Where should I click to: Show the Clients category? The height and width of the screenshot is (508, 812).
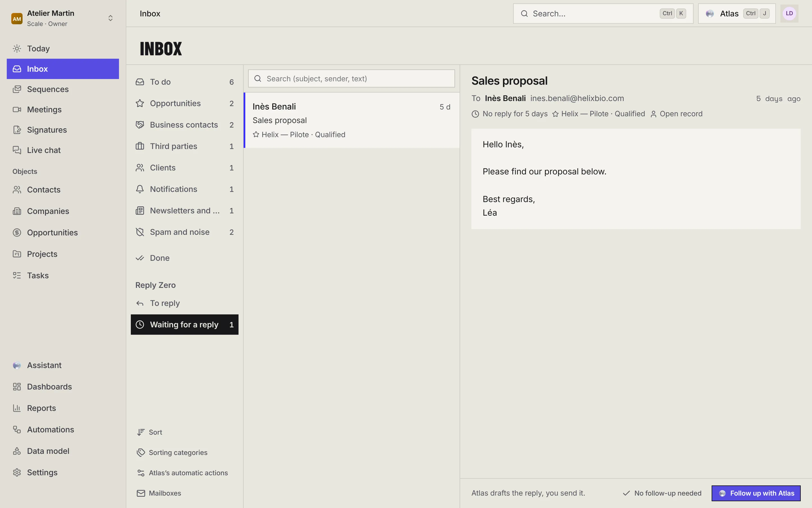pyautogui.click(x=185, y=168)
